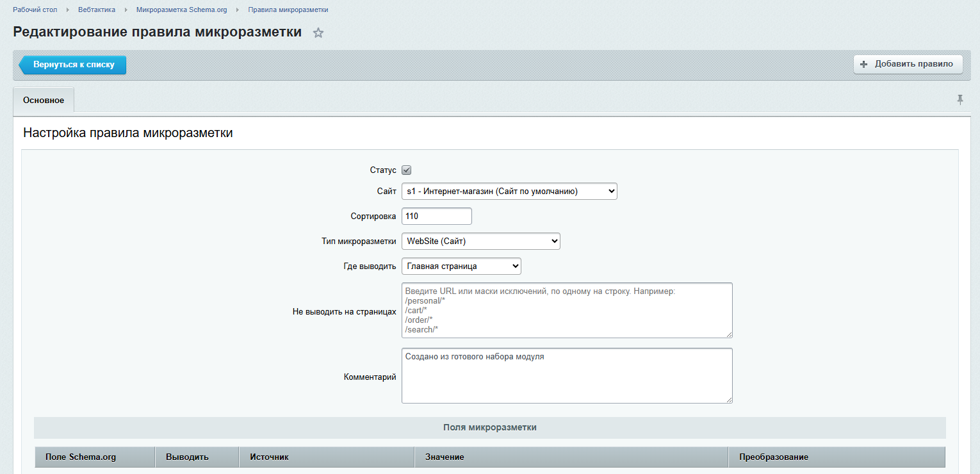Click Добавить правило button
Image resolution: width=980 pixels, height=474 pixels.
point(908,64)
